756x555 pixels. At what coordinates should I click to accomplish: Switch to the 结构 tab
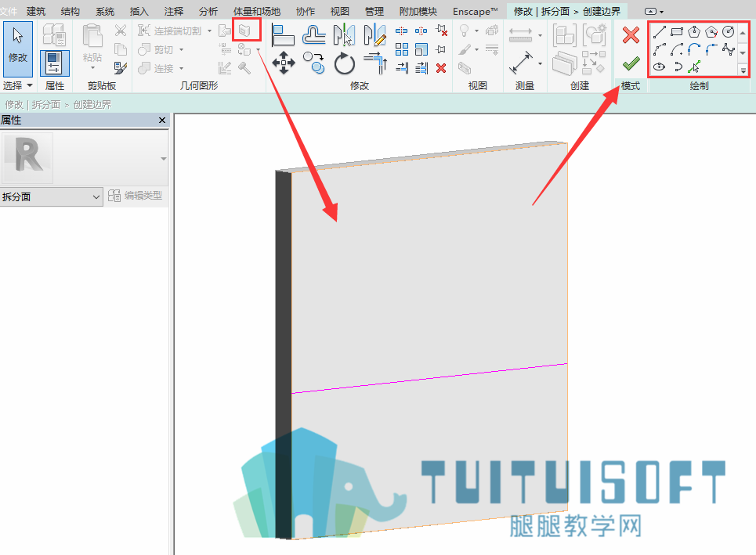click(71, 11)
